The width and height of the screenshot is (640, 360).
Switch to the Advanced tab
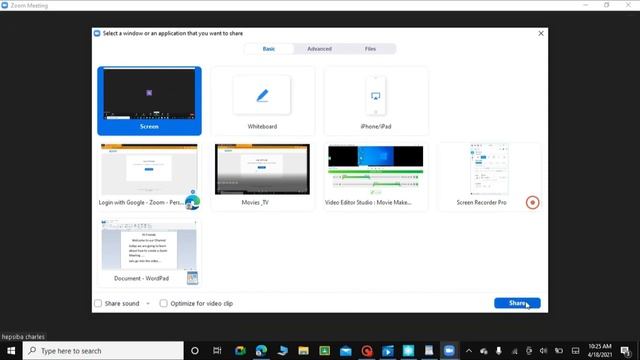pyautogui.click(x=320, y=49)
